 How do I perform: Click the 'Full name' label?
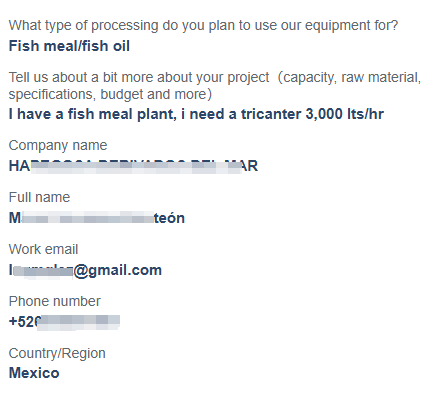[39, 197]
